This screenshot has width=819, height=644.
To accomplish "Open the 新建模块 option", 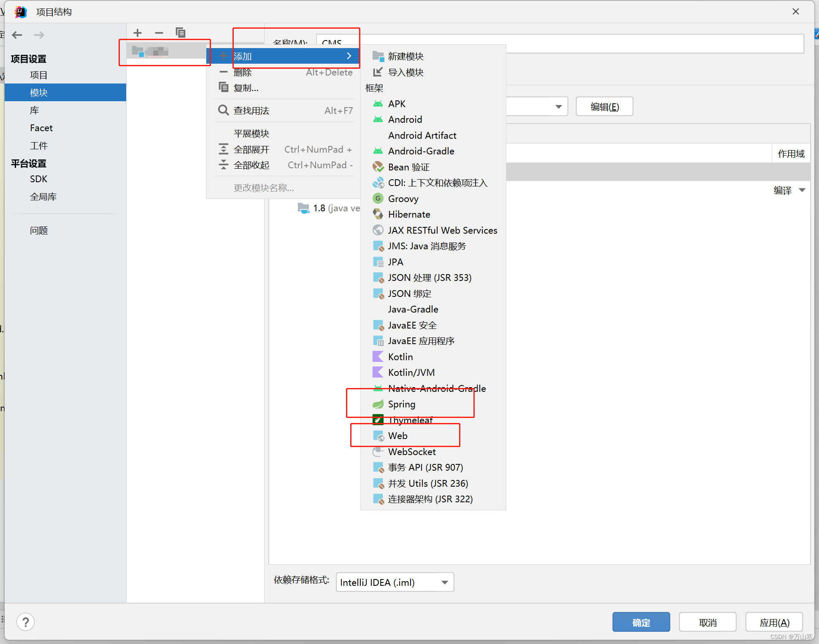I will coord(405,55).
